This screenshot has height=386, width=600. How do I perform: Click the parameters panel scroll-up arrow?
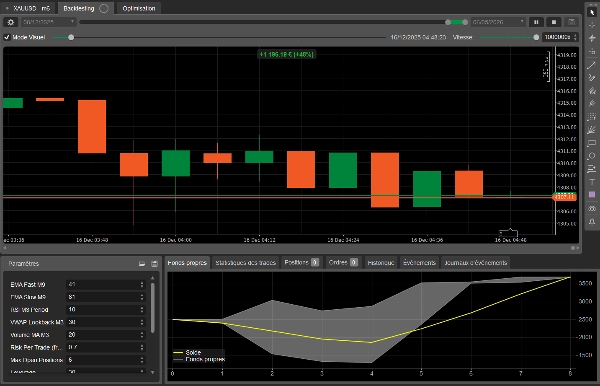(x=153, y=278)
